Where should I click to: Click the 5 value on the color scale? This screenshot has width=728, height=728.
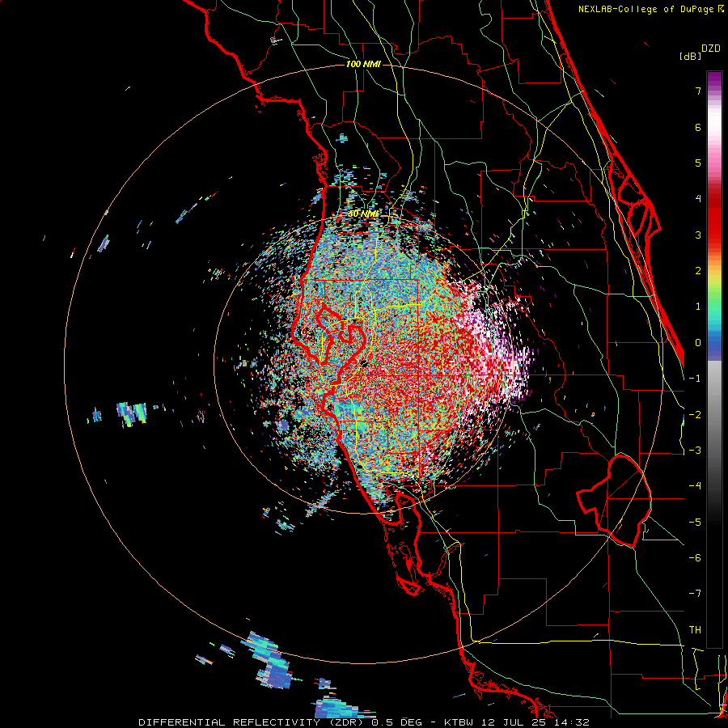click(x=698, y=163)
